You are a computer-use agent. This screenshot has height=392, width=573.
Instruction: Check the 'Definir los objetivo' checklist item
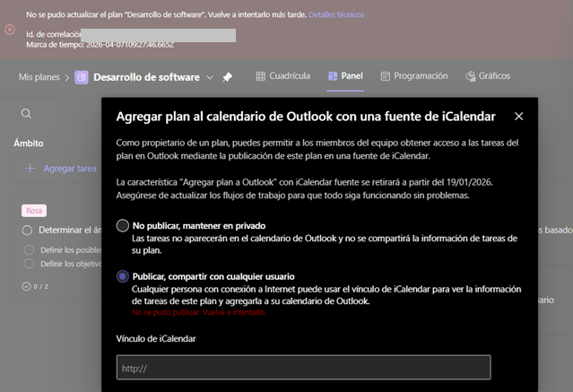(x=29, y=264)
